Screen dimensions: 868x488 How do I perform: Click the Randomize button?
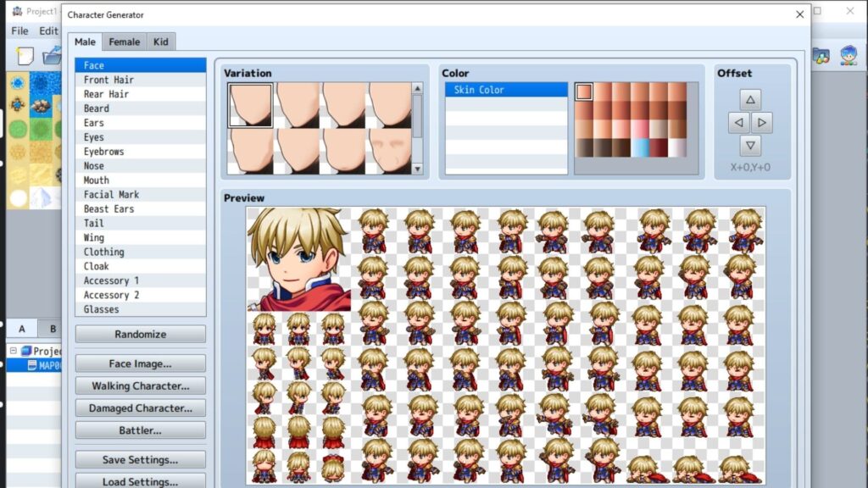(141, 334)
